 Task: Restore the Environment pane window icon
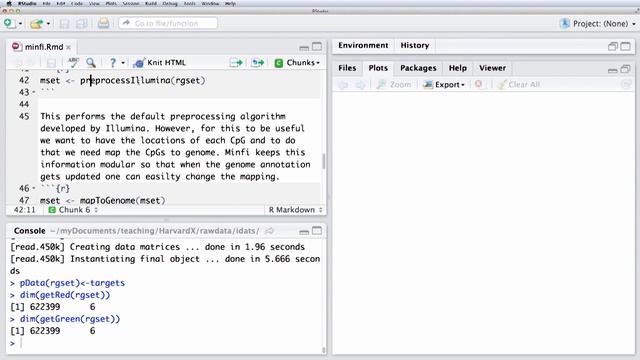pos(612,46)
